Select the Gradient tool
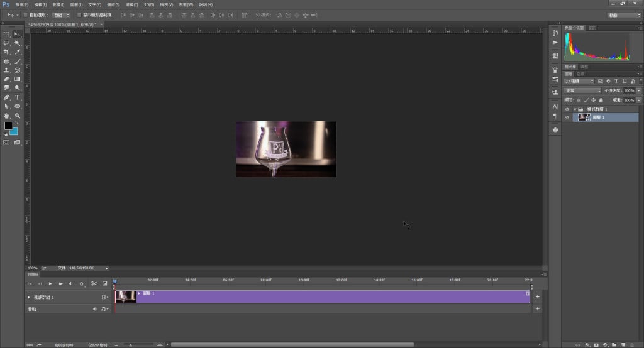 (x=18, y=79)
